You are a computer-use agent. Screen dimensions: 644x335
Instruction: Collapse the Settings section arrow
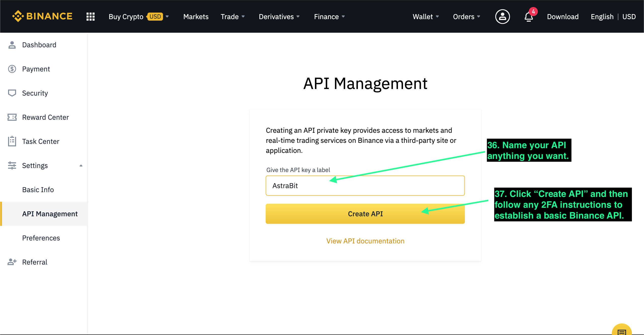81,165
